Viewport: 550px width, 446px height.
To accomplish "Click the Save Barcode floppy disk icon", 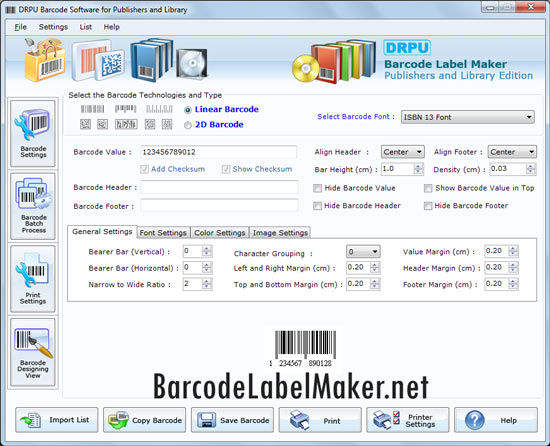I will pos(206,420).
